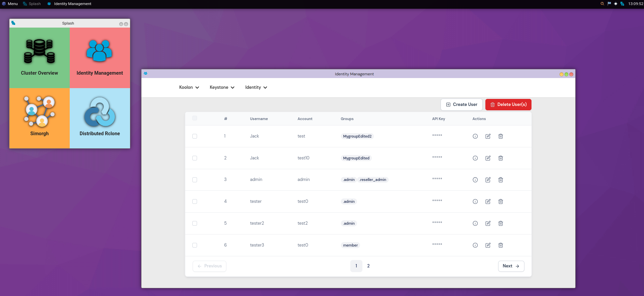Viewport: 644px width, 296px height.
Task: Select the checkbox for the admin user row
Action: [195, 180]
